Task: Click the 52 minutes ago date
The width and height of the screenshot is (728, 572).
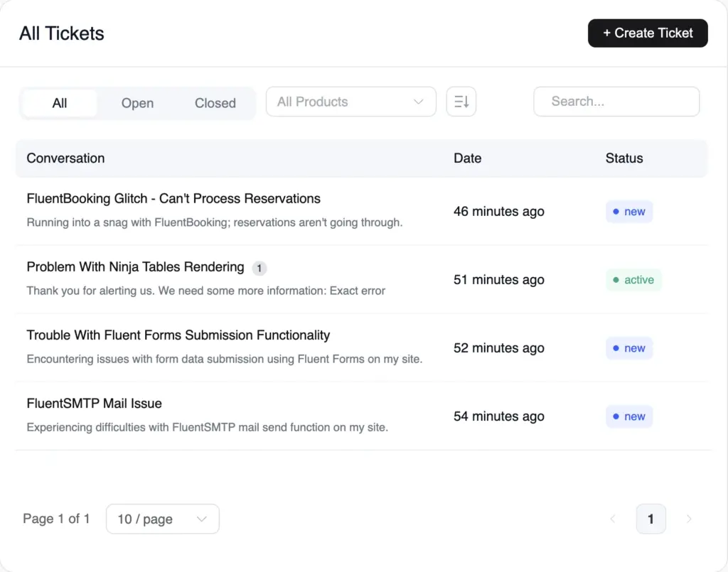Action: (x=499, y=348)
